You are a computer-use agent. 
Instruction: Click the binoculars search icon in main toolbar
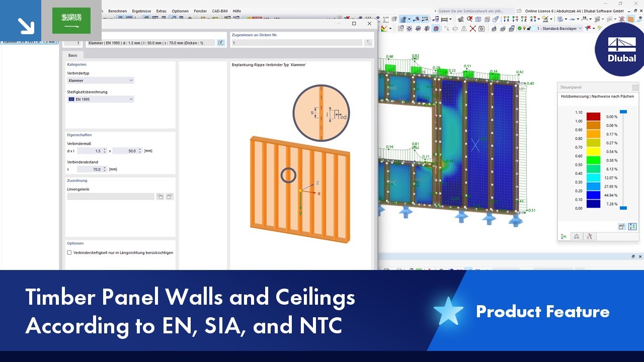[461, 19]
